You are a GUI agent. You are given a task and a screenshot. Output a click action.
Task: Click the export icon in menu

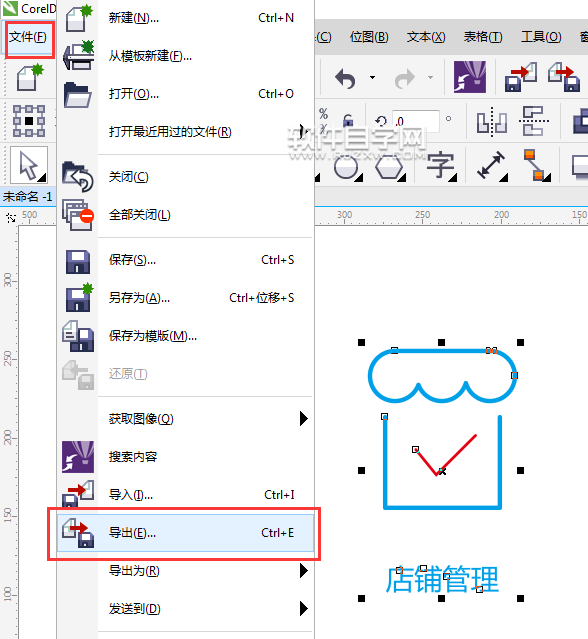(78, 533)
